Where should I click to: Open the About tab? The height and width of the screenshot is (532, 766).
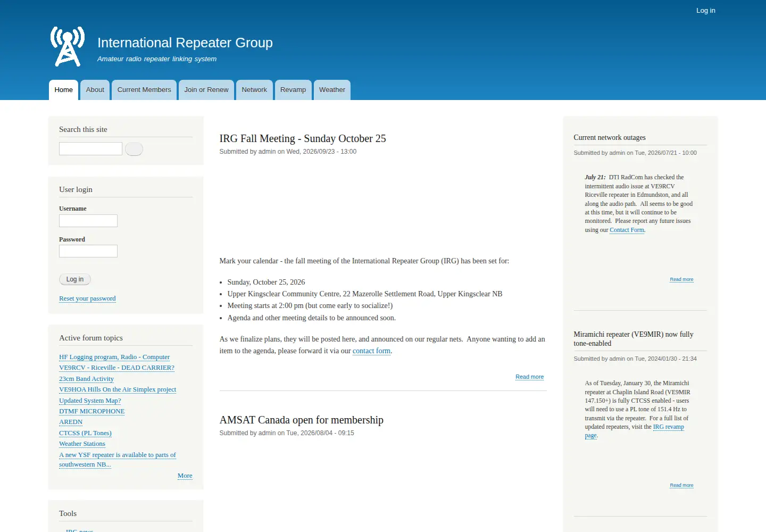click(95, 90)
